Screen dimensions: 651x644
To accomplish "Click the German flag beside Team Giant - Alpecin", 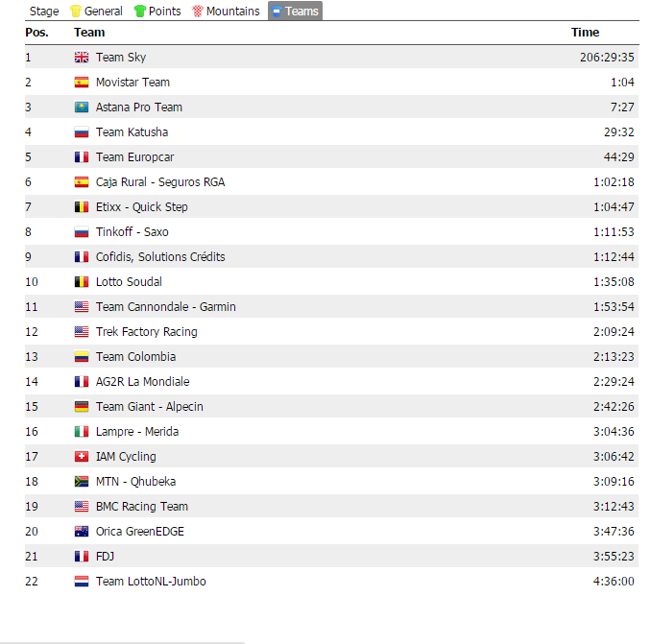I will 82,407.
